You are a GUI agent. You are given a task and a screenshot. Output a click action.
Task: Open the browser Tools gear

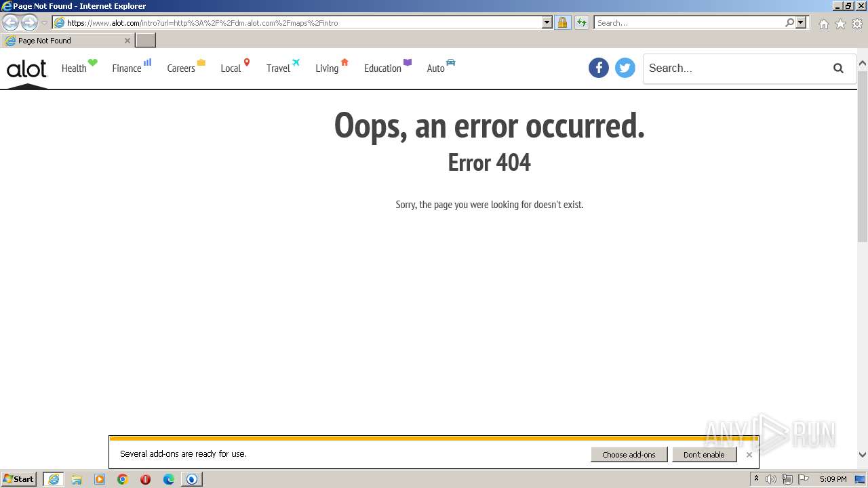(857, 24)
